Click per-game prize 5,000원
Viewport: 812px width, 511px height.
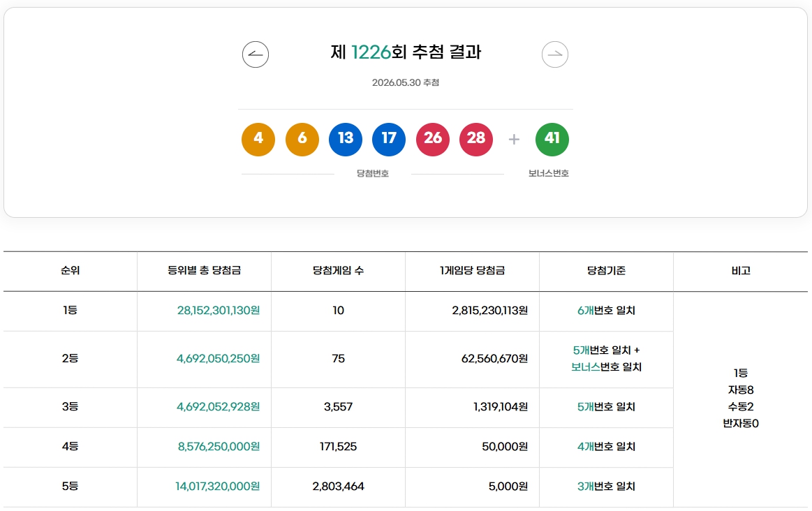click(x=508, y=486)
